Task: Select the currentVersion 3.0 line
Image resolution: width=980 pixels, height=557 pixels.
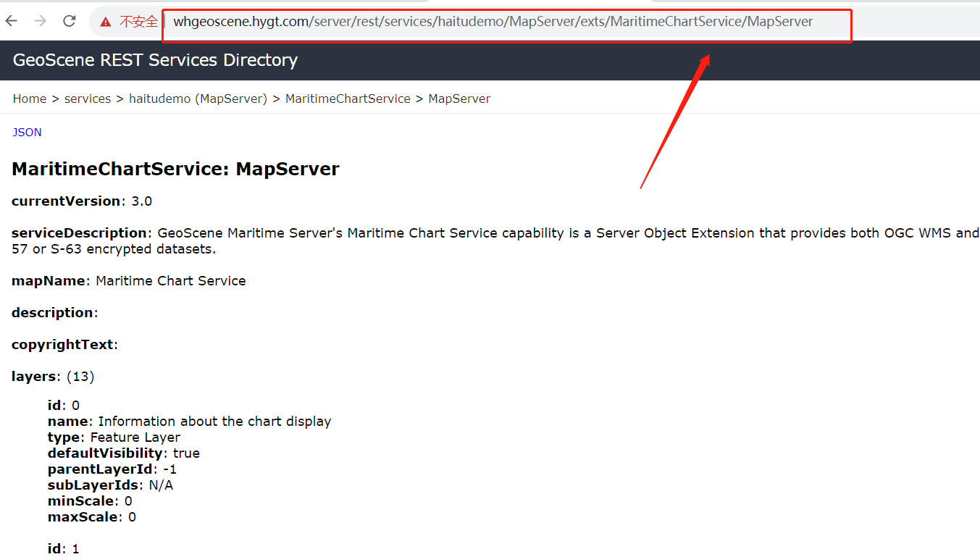Action: pyautogui.click(x=82, y=201)
